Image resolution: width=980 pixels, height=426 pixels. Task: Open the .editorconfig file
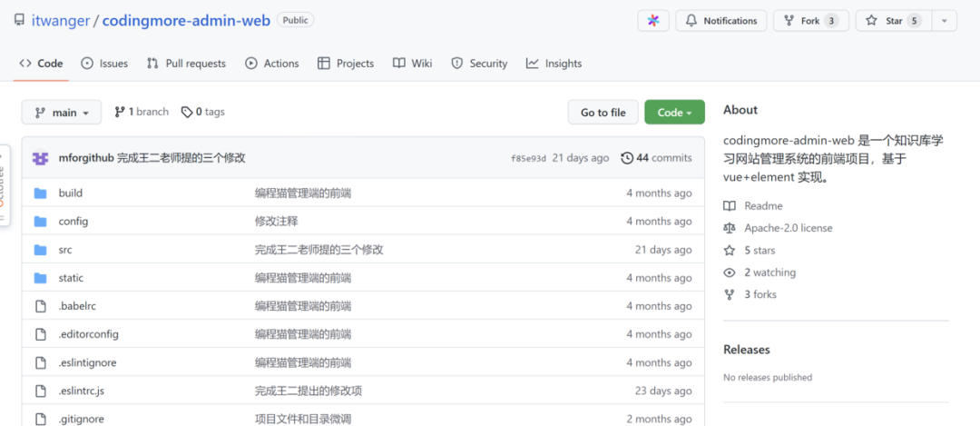pos(89,334)
